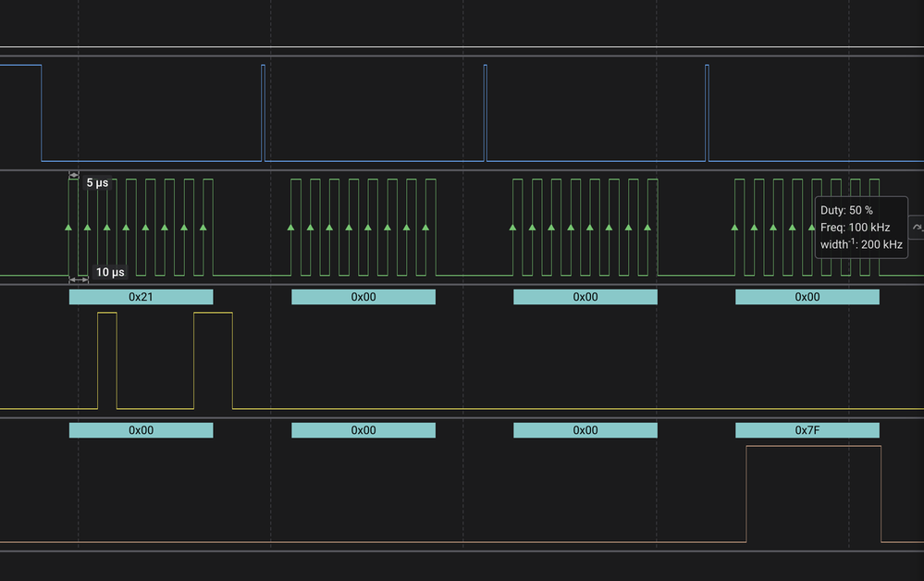924x581 pixels.
Task: Click the width⁻¹: 200 kHz measurement readout
Action: click(x=861, y=244)
